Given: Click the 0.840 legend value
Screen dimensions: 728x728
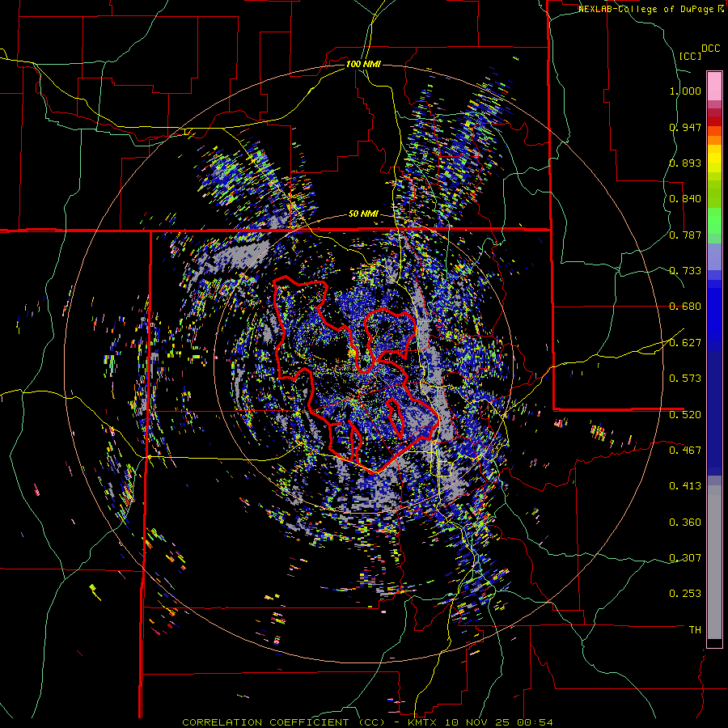Looking at the screenshot, I should click(685, 199).
